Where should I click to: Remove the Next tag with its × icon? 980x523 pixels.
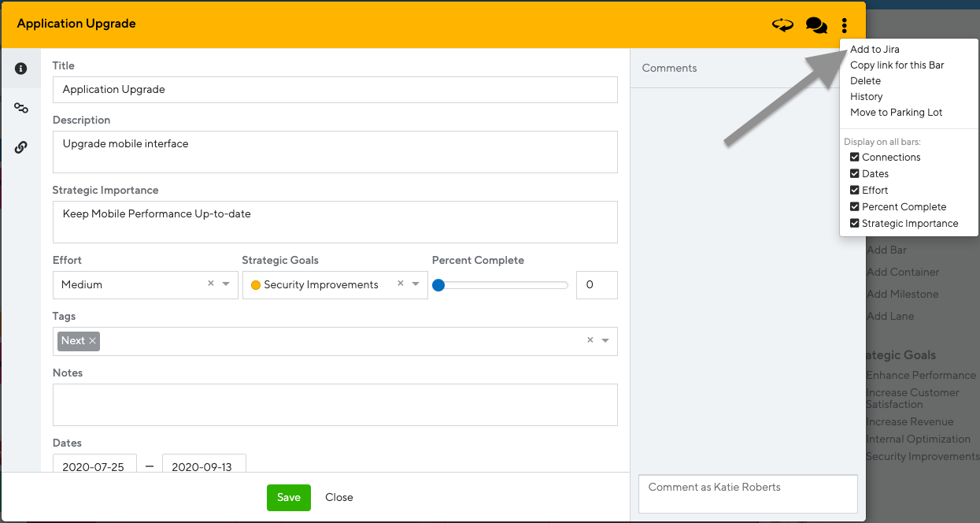tap(91, 340)
